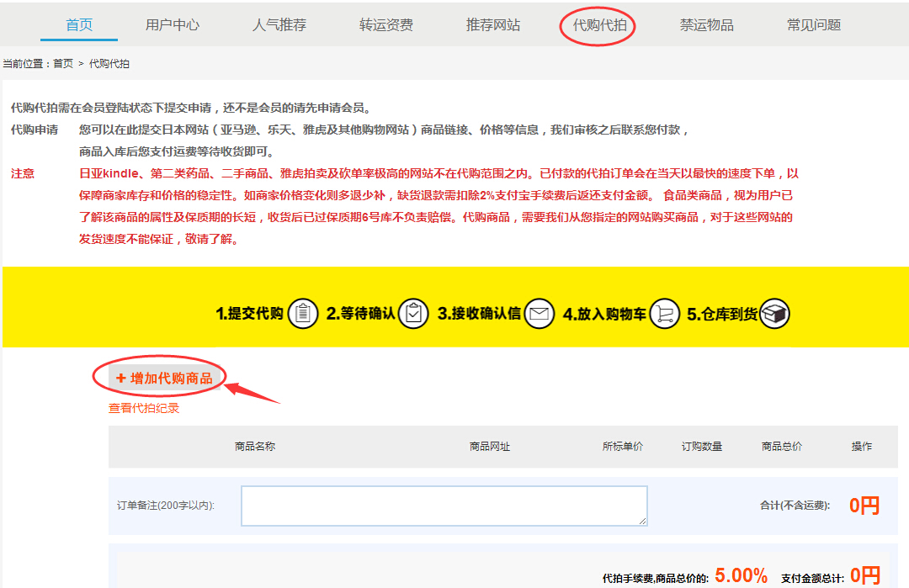The image size is (909, 588).
Task: Click the 放入购物车 shopping cart step icon
Action: [663, 313]
